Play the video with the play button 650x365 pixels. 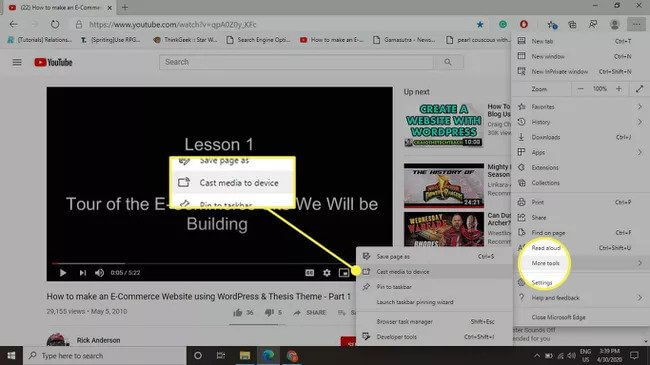pos(63,273)
